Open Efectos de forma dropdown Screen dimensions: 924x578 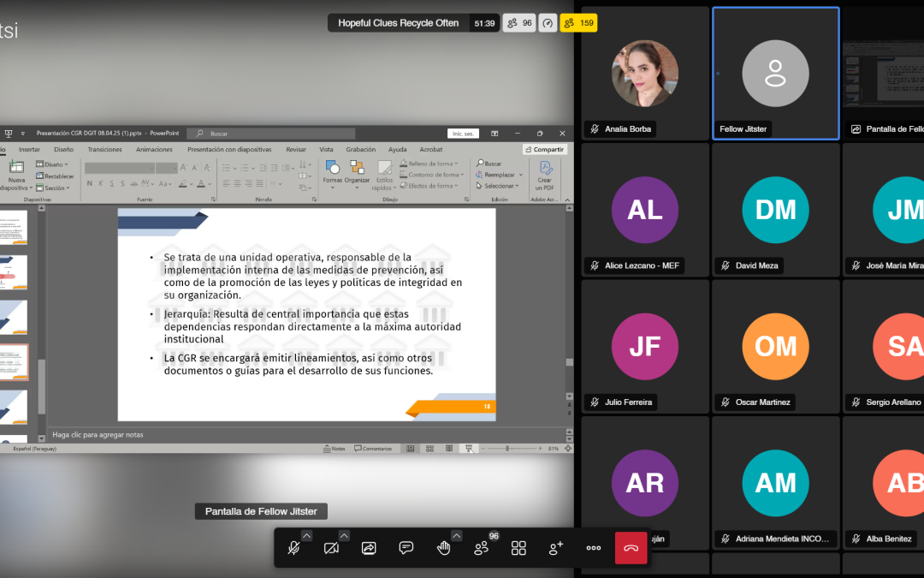[429, 186]
